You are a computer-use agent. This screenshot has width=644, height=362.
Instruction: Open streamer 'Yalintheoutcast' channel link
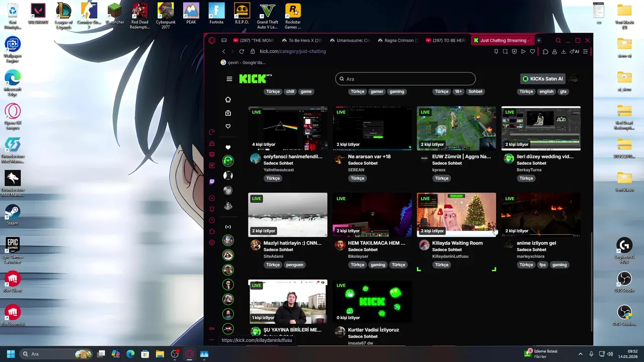tap(279, 170)
